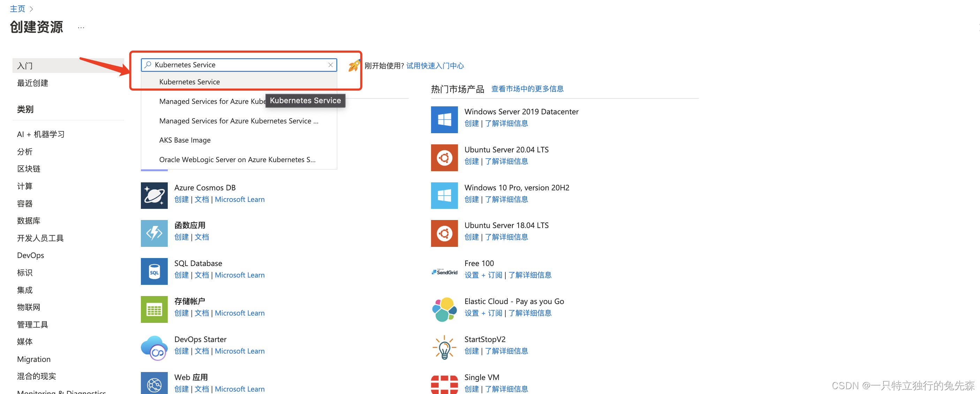Open 试用快速入门中心 link
Viewport: 980px width, 394px height.
point(435,66)
